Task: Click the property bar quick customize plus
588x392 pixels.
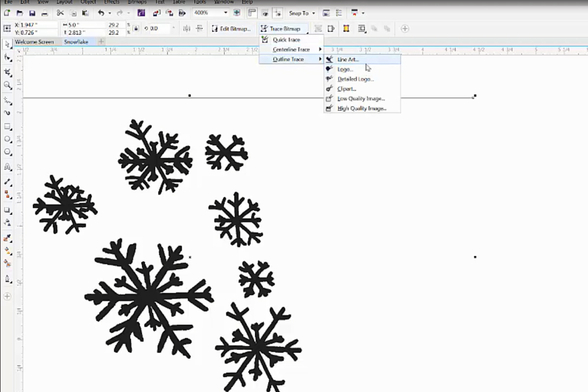Action: (x=405, y=29)
